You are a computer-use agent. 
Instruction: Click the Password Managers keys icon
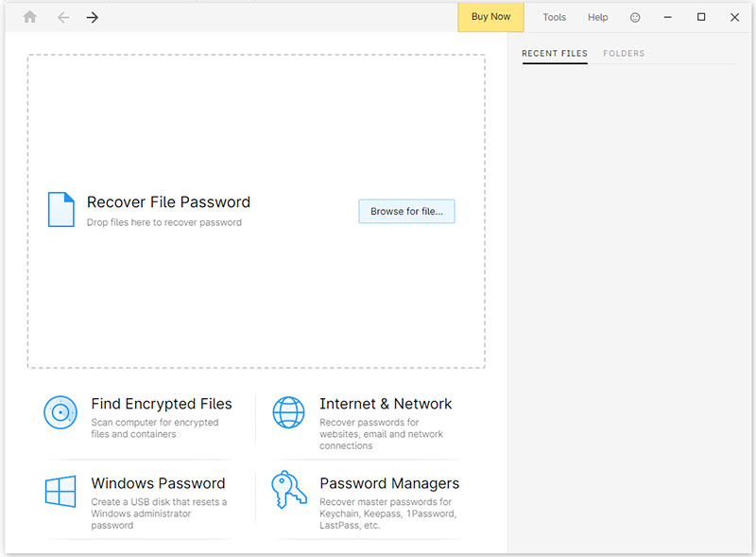[x=289, y=492]
